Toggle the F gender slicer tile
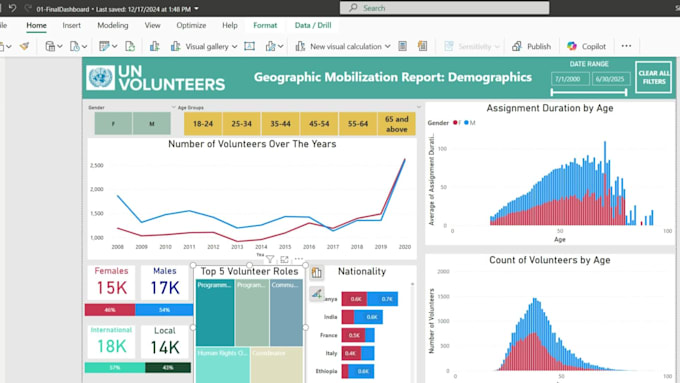The height and width of the screenshot is (383, 680). point(113,124)
